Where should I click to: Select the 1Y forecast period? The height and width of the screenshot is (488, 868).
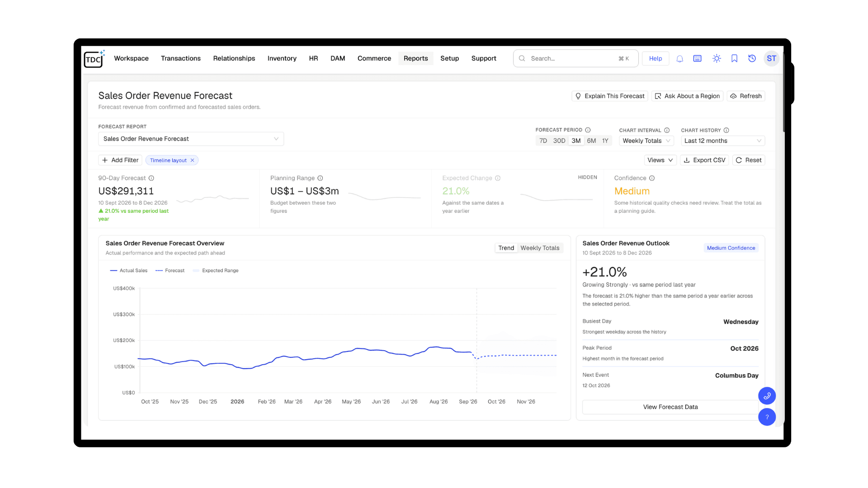pos(605,141)
